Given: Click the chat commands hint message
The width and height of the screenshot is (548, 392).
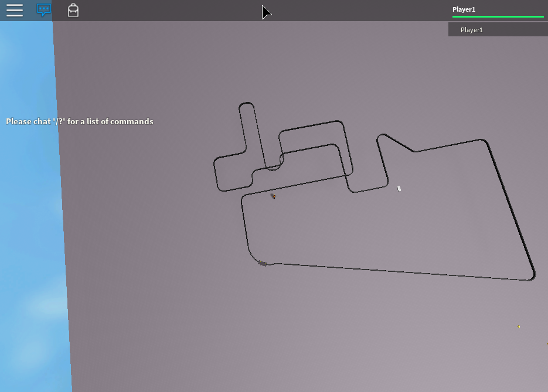Looking at the screenshot, I should [x=80, y=121].
